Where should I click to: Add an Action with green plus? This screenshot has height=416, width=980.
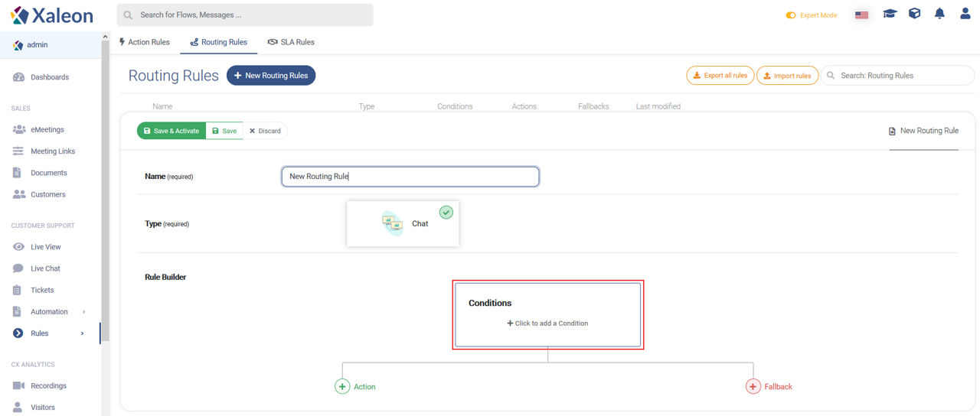pyautogui.click(x=342, y=386)
